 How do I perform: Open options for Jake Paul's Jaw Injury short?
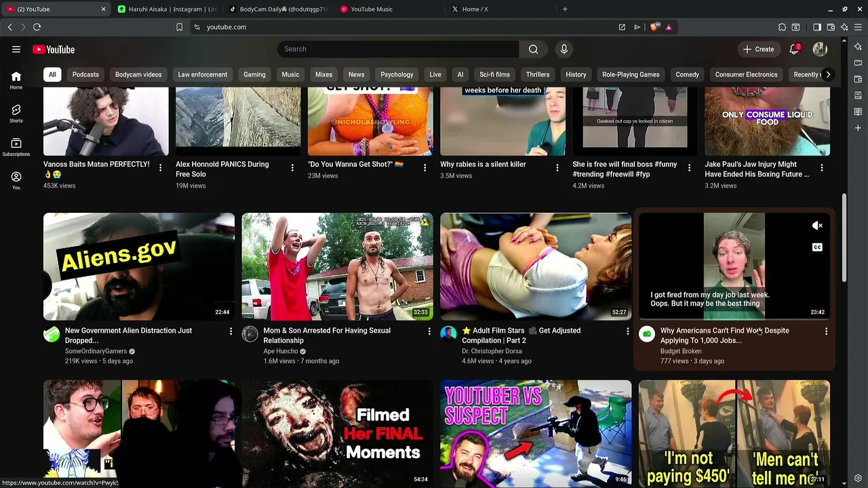coord(822,167)
